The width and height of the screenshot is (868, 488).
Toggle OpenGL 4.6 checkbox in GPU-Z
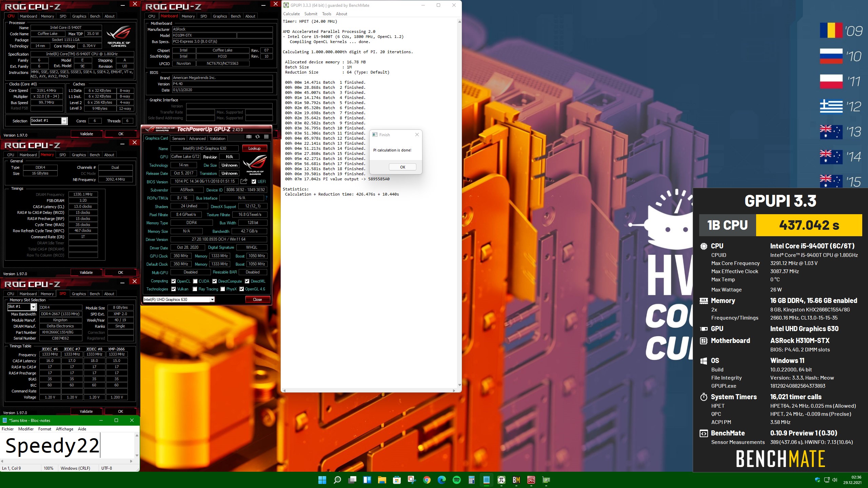point(242,289)
